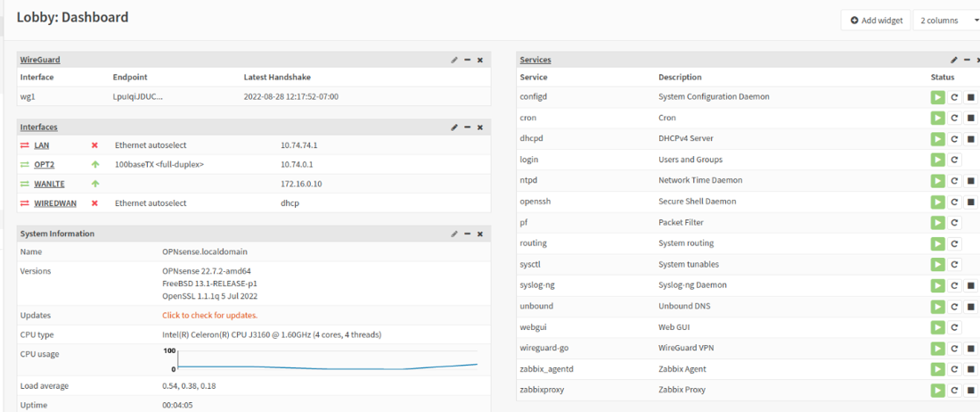
Task: Collapse the WireGuard widget with minus icon
Action: [x=468, y=60]
